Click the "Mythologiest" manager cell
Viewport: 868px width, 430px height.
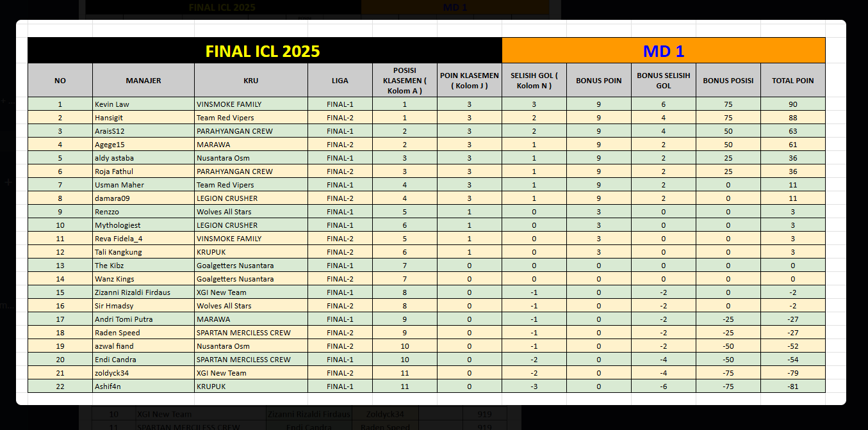143,225
